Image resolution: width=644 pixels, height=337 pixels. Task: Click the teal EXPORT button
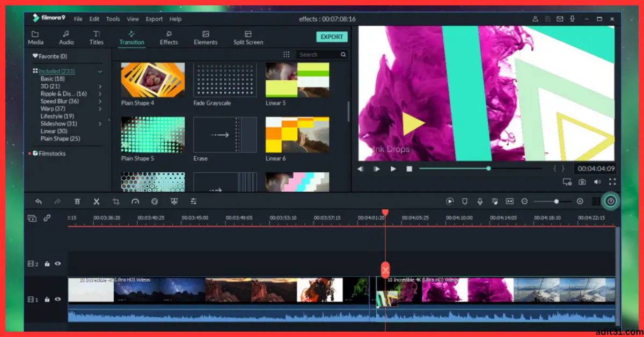pos(332,37)
